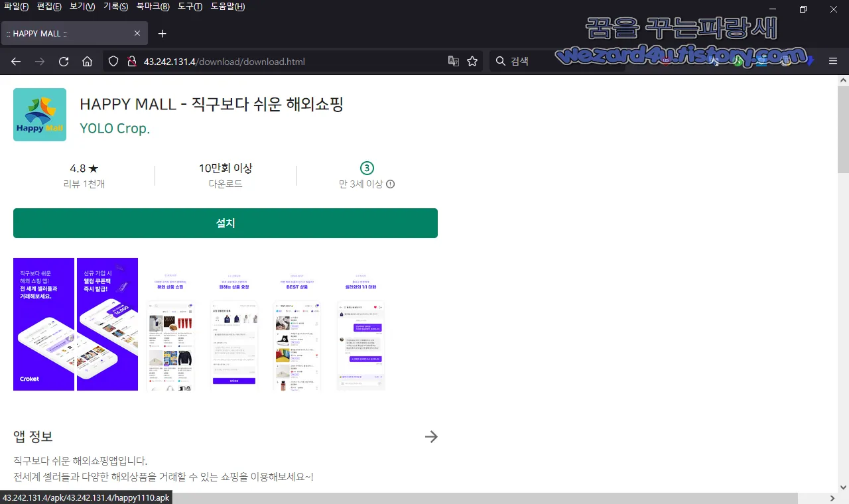This screenshot has height=504, width=849.
Task: Open the hamburger application menu
Action: point(833,61)
